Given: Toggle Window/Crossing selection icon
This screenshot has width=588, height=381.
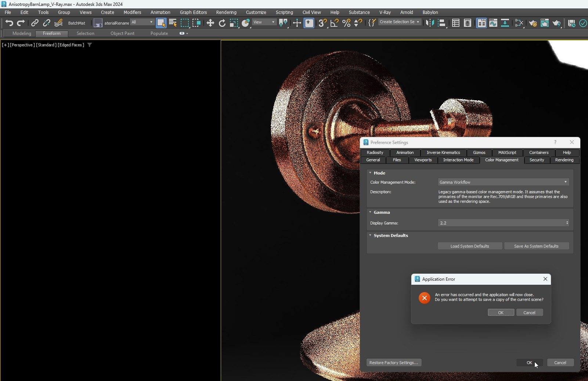Looking at the screenshot, I should tap(196, 23).
